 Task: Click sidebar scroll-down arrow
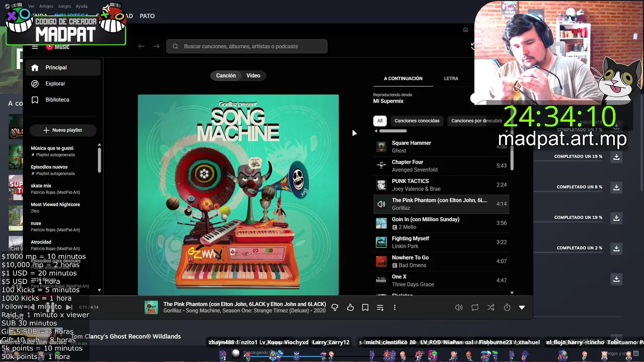pyautogui.click(x=99, y=290)
